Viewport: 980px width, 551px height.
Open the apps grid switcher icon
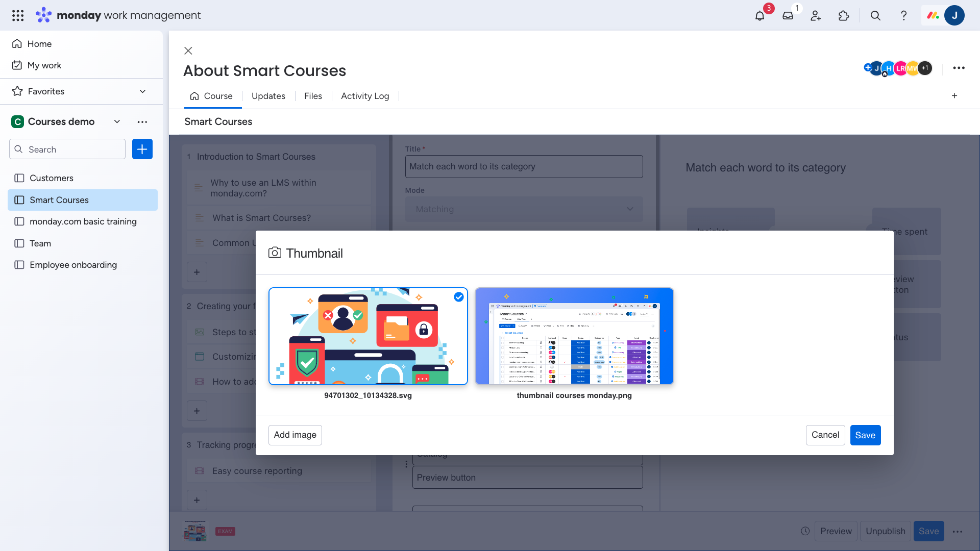pos(18,15)
